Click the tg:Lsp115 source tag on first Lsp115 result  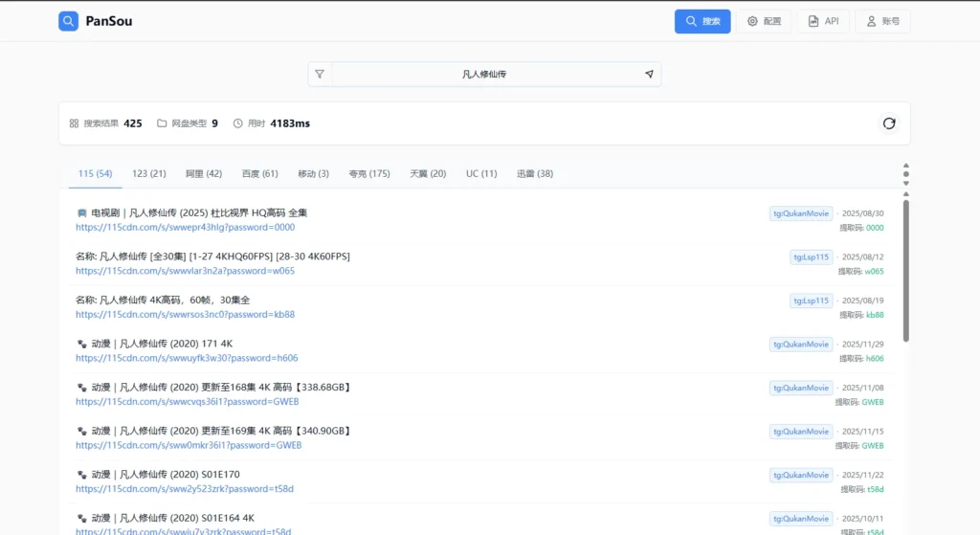click(811, 256)
